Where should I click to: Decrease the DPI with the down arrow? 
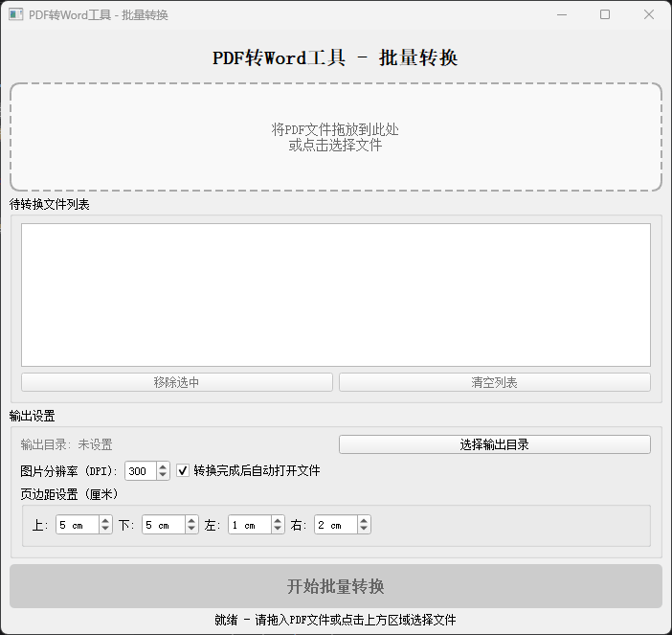(163, 476)
